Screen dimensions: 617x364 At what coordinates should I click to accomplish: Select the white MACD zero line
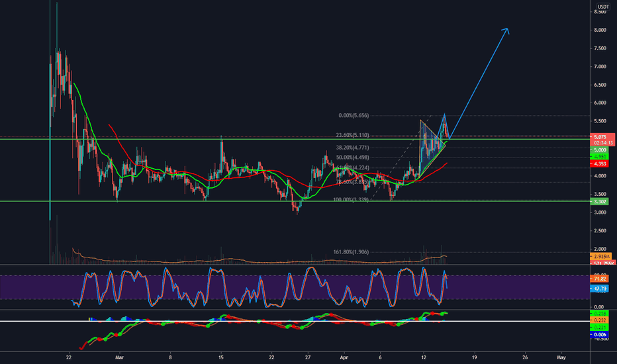click(295, 321)
